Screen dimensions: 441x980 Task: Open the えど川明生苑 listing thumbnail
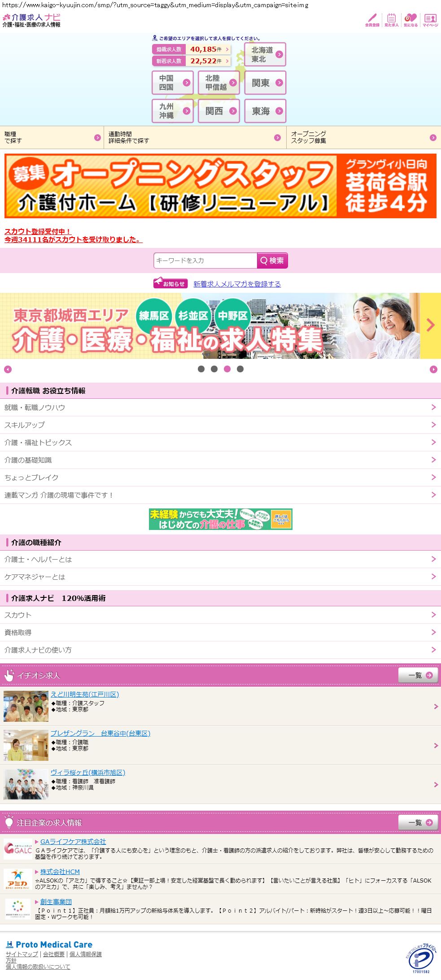click(x=26, y=706)
